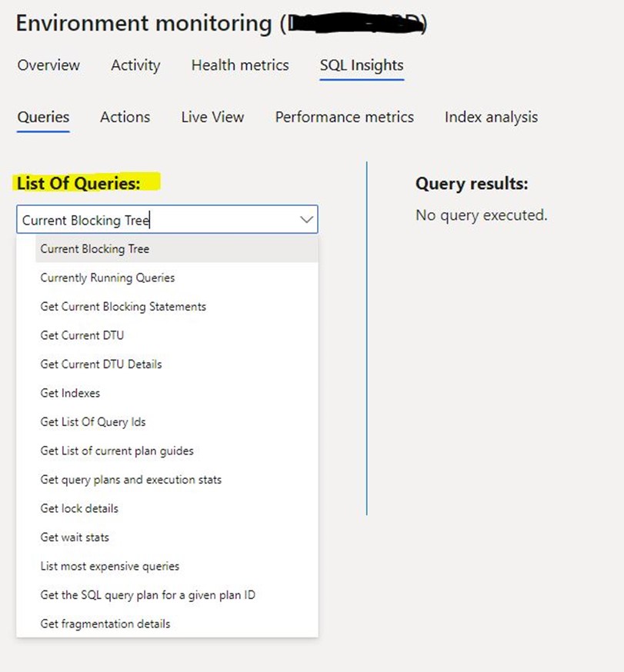Choose Get lock details option
Image resolution: width=624 pixels, height=672 pixels.
coord(177,508)
